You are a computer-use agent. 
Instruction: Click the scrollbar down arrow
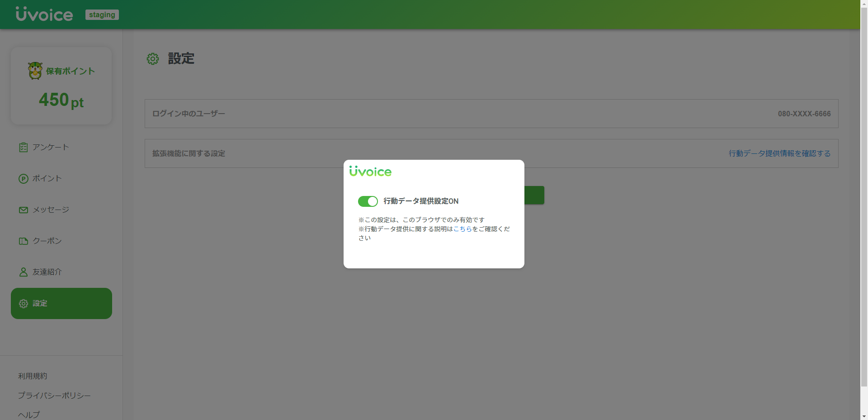coord(864,416)
